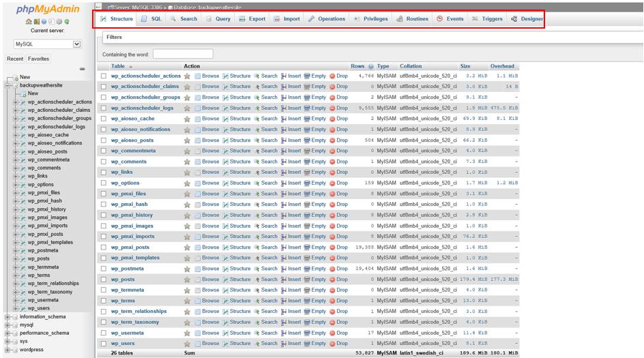Click Browse link for wp_usermeta

click(211, 333)
